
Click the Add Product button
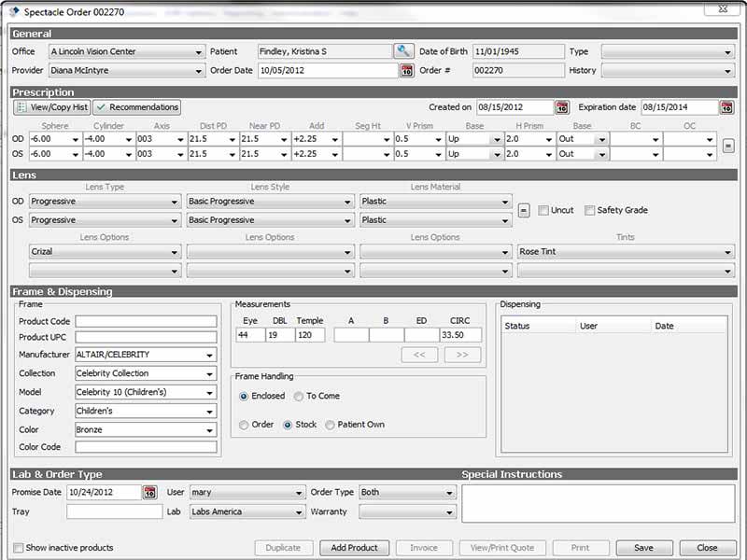coord(354,548)
